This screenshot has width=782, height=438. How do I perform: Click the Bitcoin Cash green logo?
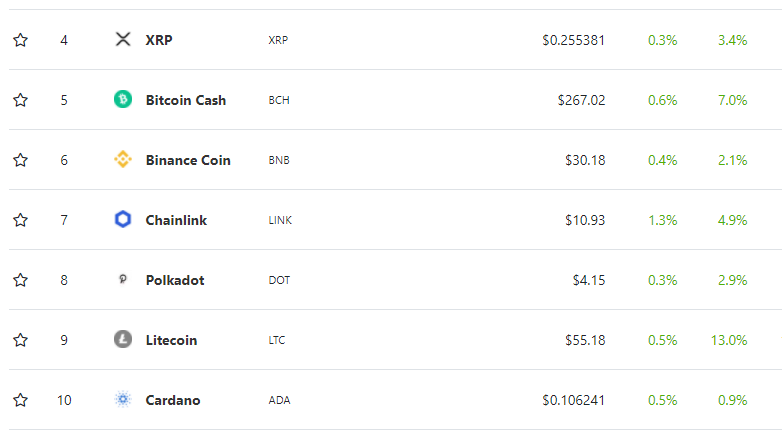point(123,99)
